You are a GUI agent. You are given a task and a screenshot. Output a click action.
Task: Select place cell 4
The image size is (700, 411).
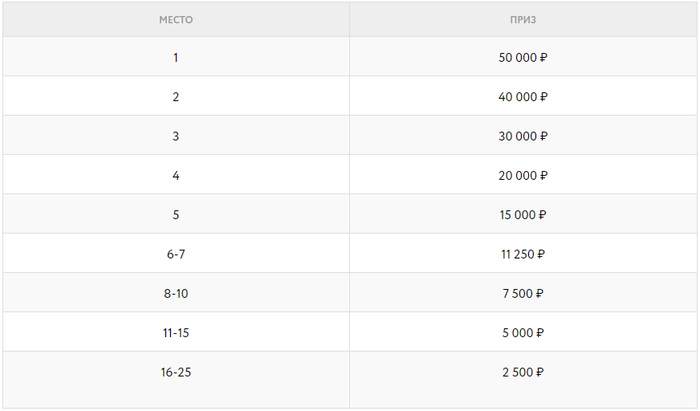[x=176, y=175]
